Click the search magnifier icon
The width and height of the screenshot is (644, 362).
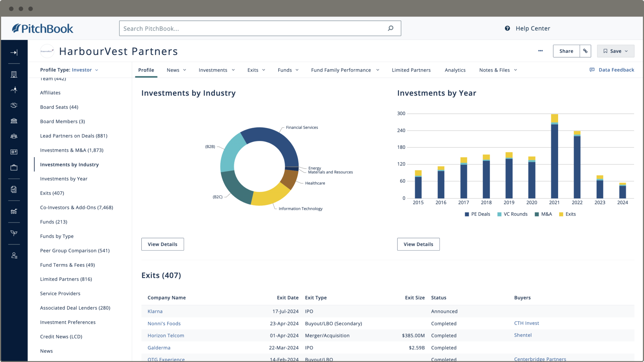pos(390,28)
